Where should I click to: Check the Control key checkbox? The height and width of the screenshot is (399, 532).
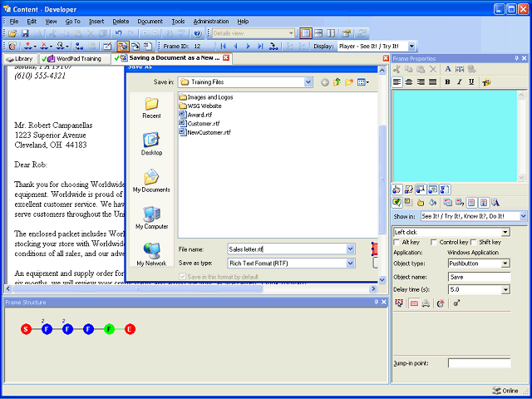[x=433, y=242]
